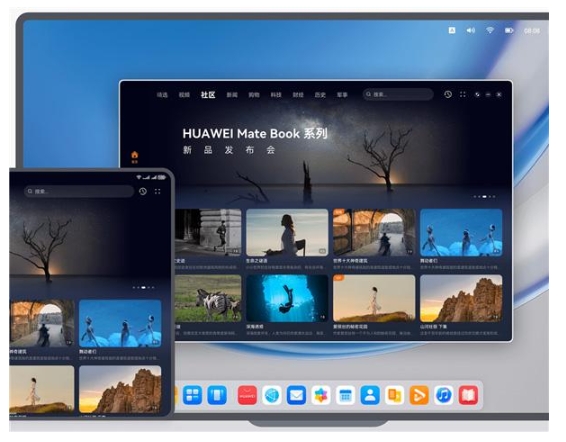Switch to the 科技 tab

tap(276, 95)
